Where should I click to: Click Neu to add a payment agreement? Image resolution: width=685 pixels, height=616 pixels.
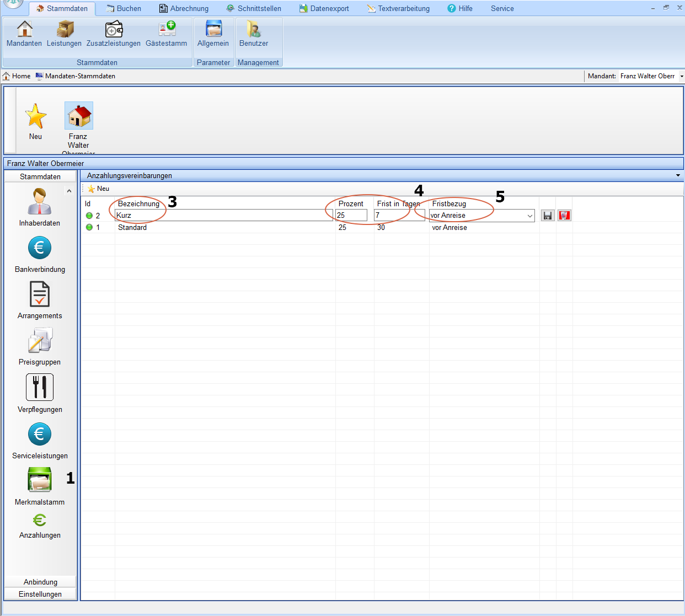(99, 189)
